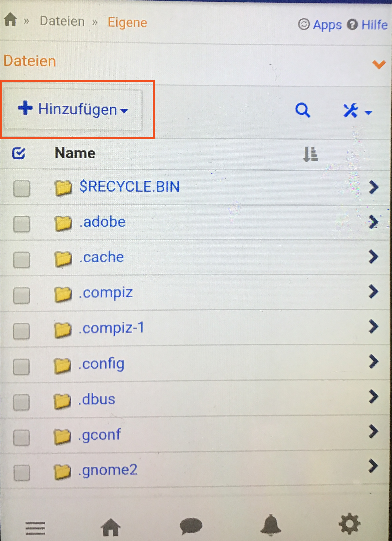Click the home icon in breadcrumb
The width and height of the screenshot is (392, 541).
click(10, 19)
